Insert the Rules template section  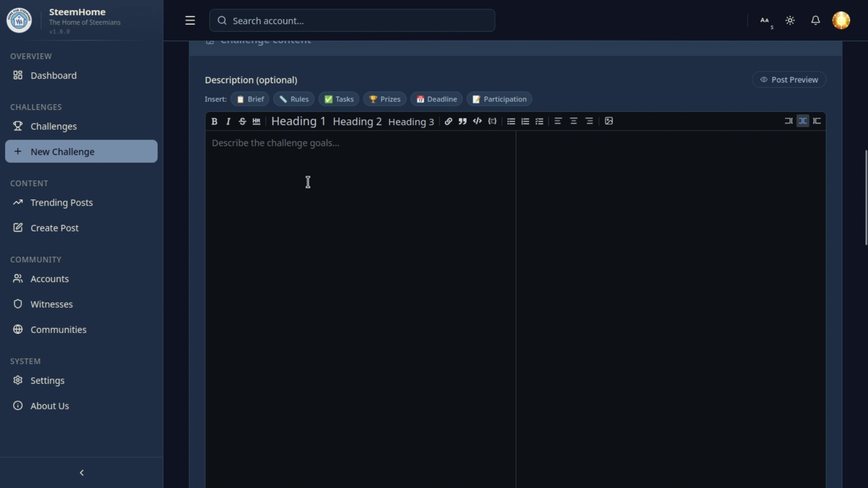[x=294, y=99]
